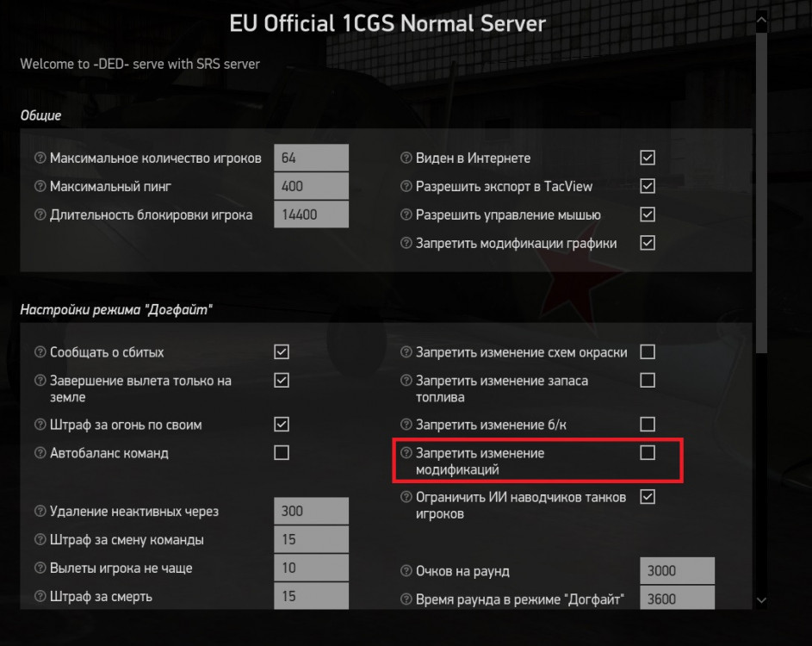Select the ping value field showing 400
The height and width of the screenshot is (646, 812).
click(x=311, y=186)
